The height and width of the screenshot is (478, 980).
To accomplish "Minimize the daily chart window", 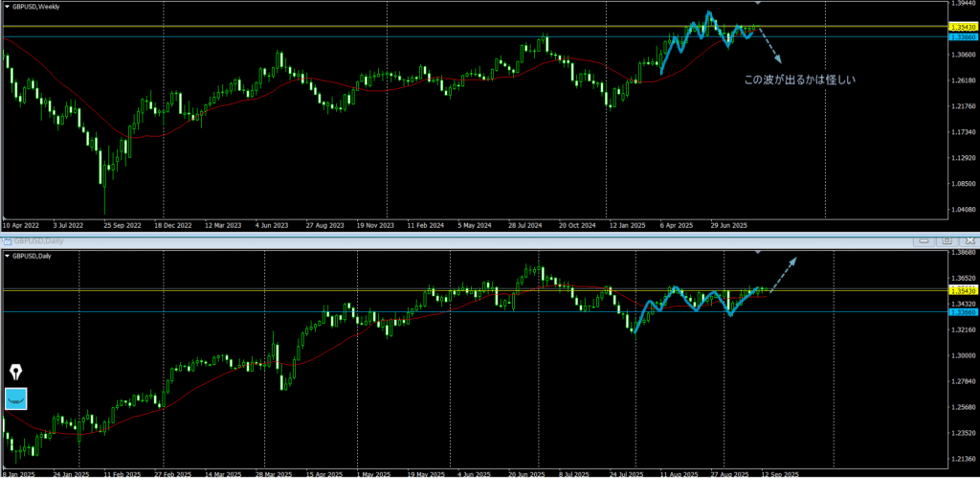I will click(x=925, y=239).
